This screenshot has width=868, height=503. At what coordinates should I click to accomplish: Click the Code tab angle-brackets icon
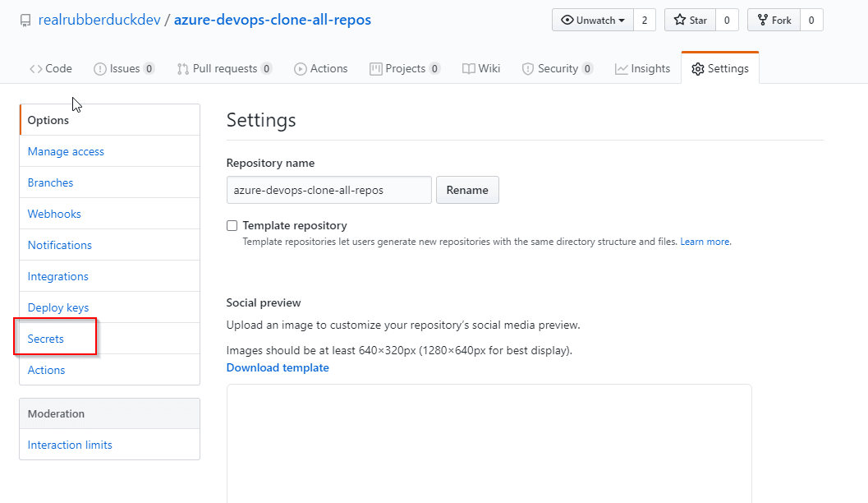(36, 69)
